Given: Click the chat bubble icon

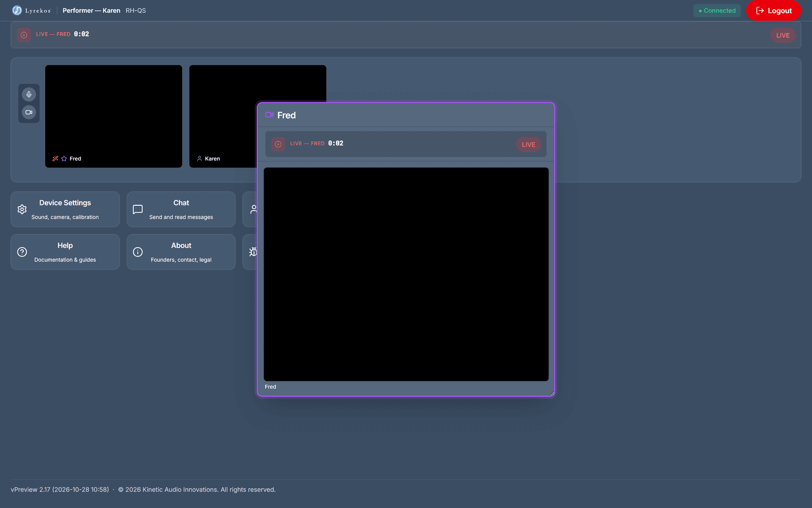Looking at the screenshot, I should [138, 209].
